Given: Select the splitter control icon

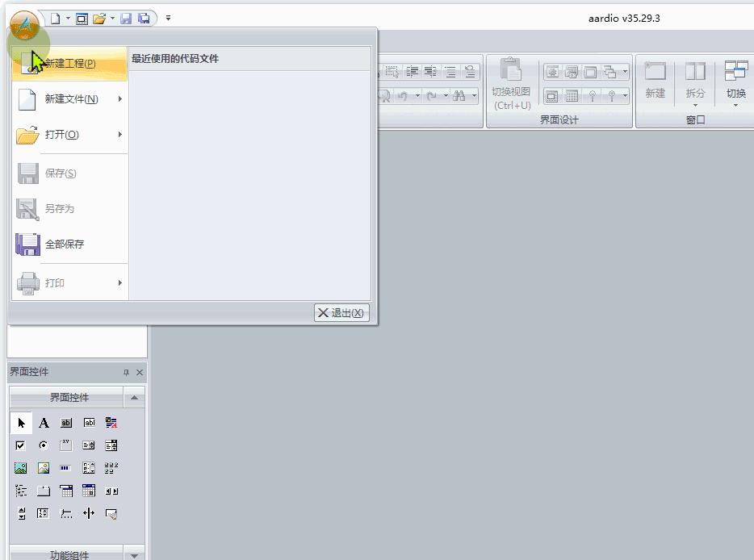Looking at the screenshot, I should click(x=88, y=512).
